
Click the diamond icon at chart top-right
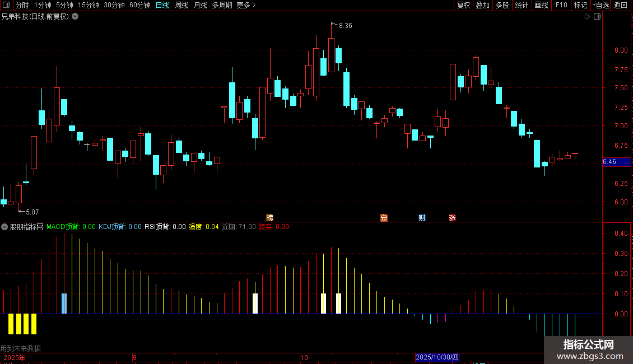[x=587, y=17]
